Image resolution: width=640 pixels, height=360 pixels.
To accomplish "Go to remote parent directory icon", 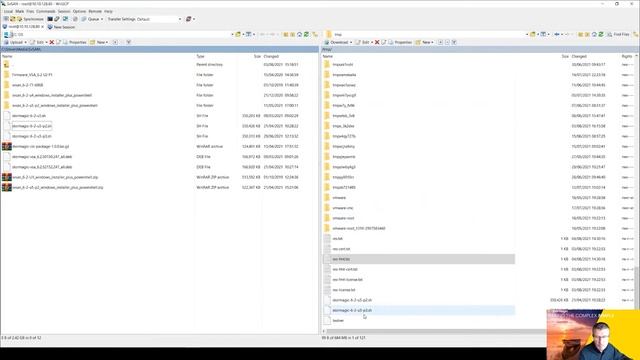I will click(580, 35).
